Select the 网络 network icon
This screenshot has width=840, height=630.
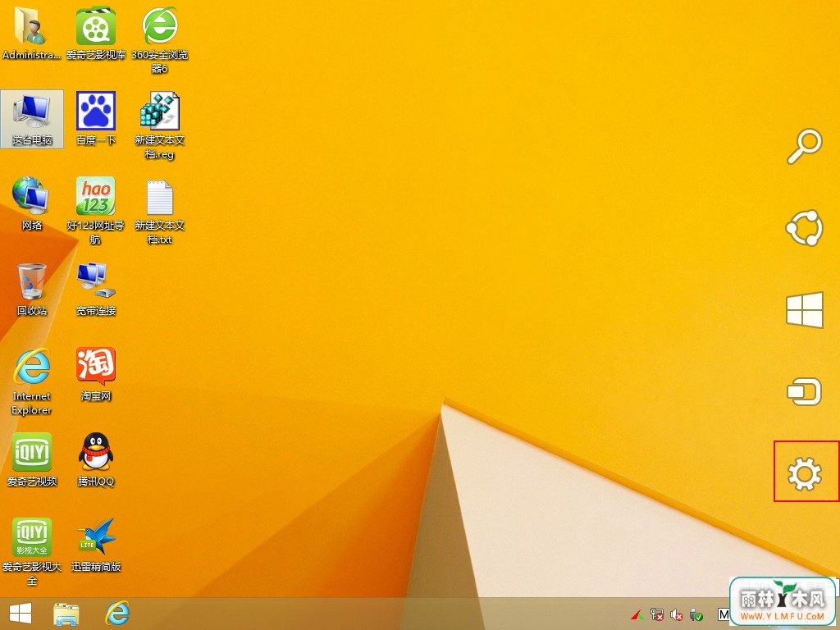(x=32, y=203)
